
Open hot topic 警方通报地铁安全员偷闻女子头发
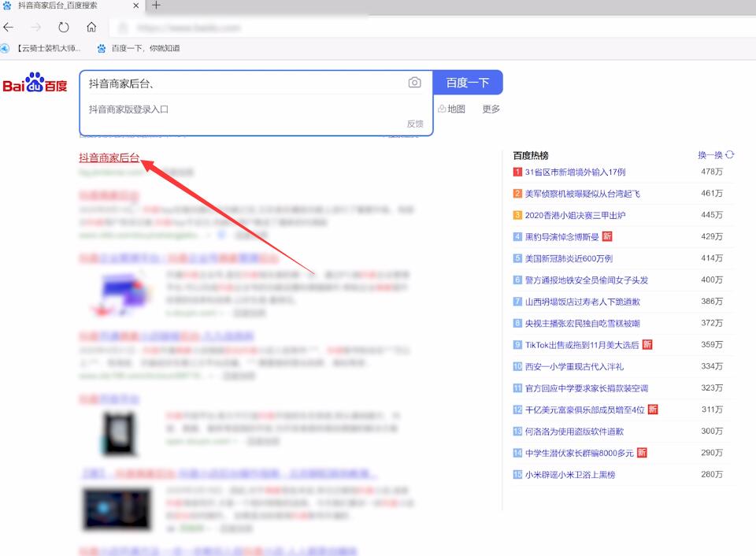click(x=586, y=280)
